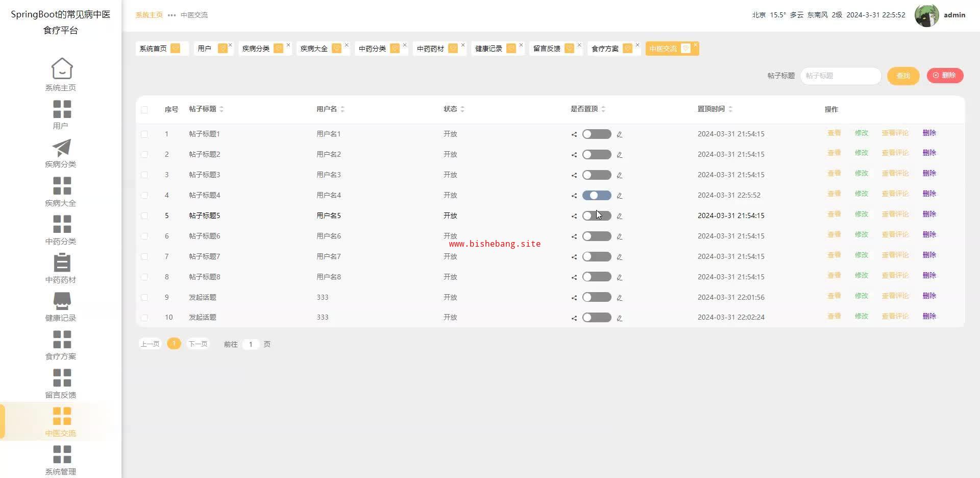980x478 pixels.
Task: Sort by 帖子标题 column arrows
Action: [222, 109]
